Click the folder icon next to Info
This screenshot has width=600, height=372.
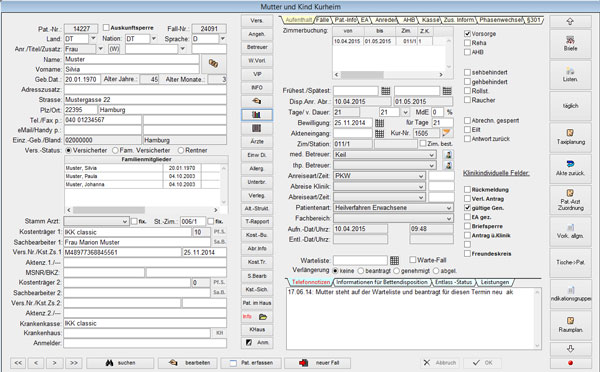262,317
